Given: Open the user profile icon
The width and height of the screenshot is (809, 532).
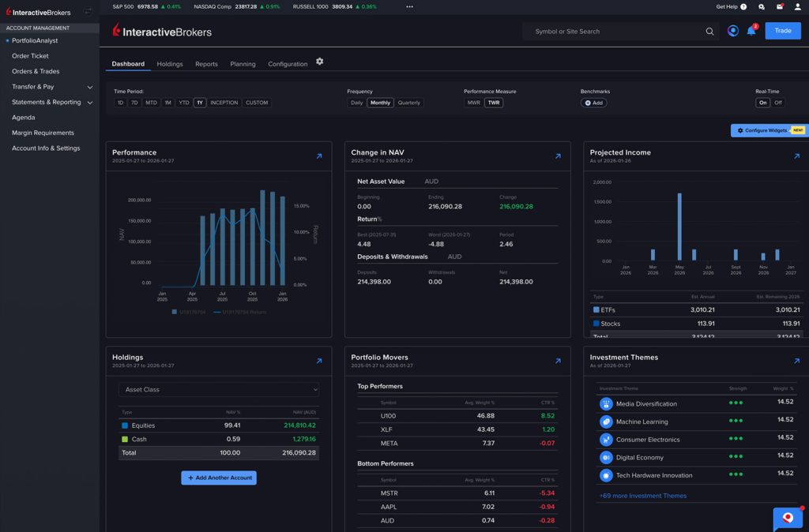Looking at the screenshot, I should pos(797,6).
